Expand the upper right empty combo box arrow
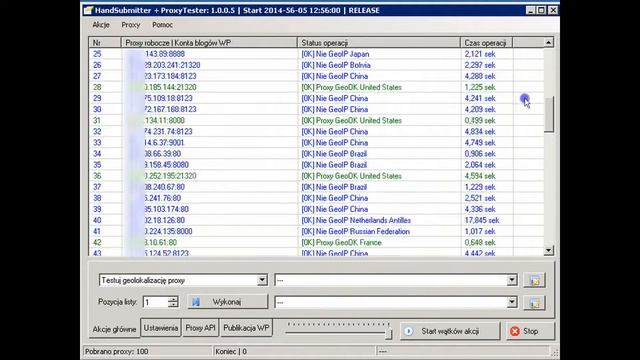This screenshot has width=640, height=360. (512, 280)
